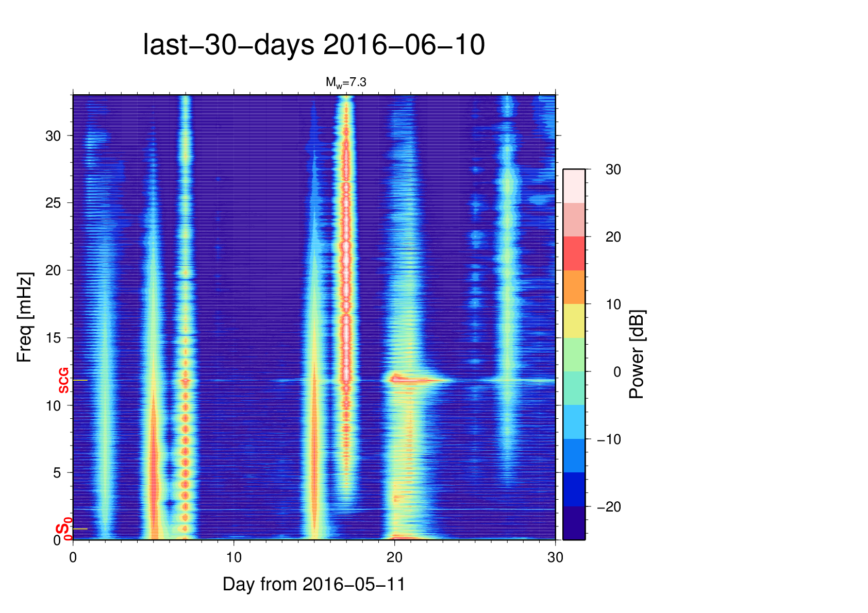Click x-axis tick label "10"
The width and height of the screenshot is (868, 613).
coord(233,557)
